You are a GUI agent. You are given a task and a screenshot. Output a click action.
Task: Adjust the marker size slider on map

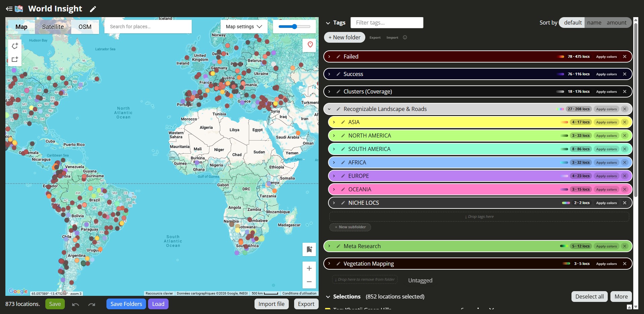(294, 27)
